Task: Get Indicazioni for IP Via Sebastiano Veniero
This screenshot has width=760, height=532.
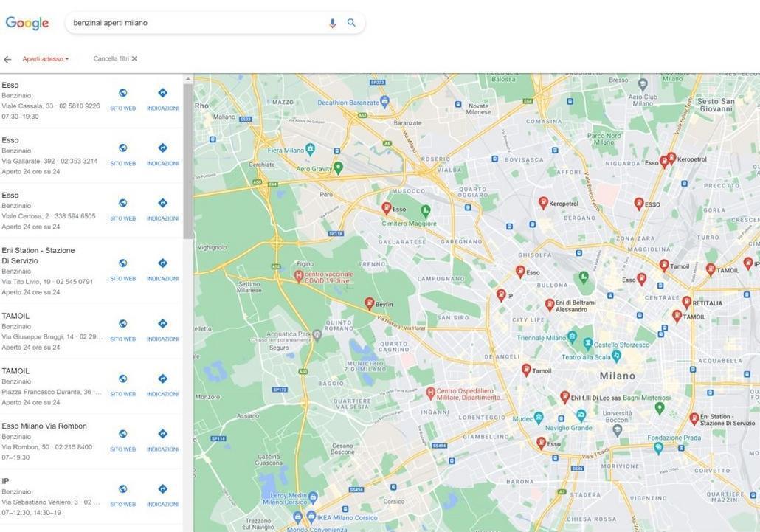Action: [x=163, y=496]
